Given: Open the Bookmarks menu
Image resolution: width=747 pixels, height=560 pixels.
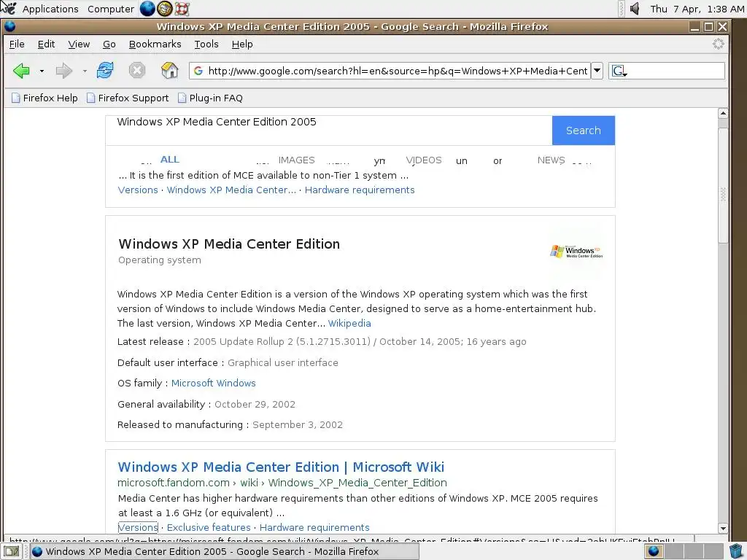Looking at the screenshot, I should (x=155, y=44).
